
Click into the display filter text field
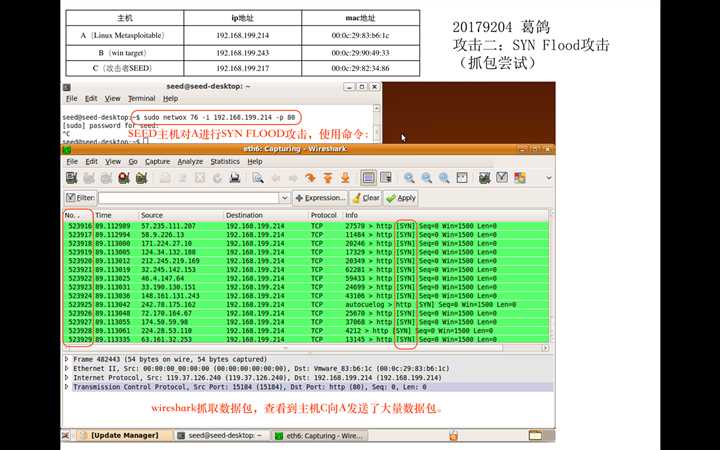point(189,198)
